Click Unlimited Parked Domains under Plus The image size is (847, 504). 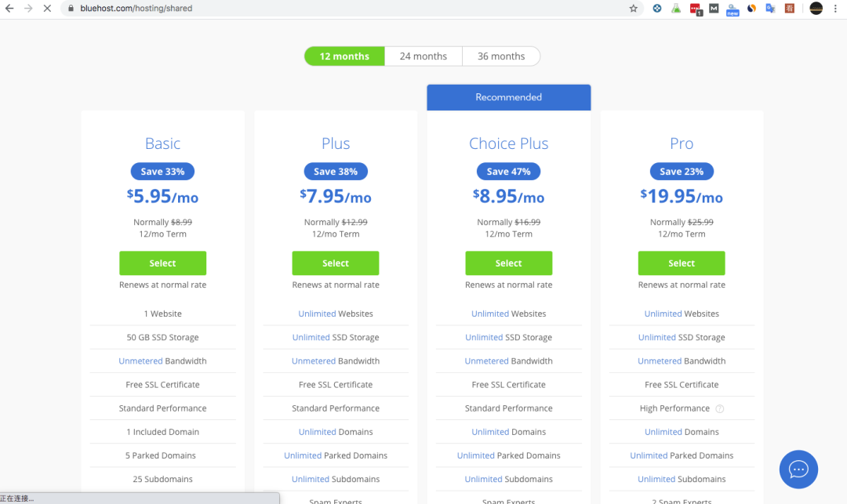[x=336, y=455]
